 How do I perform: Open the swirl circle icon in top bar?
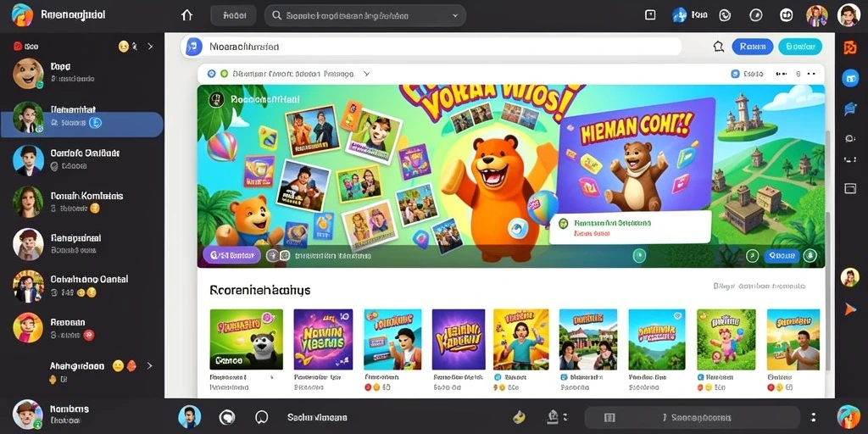pyautogui.click(x=725, y=15)
